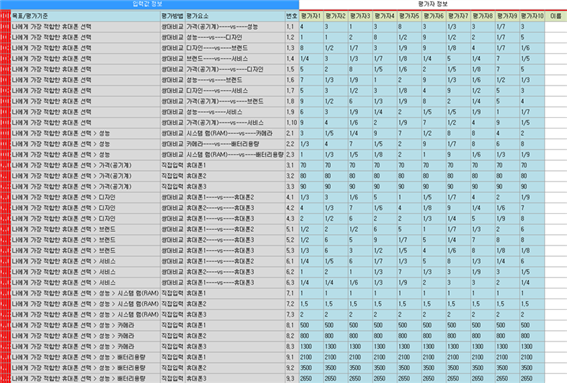Select the 평가자4 column header
The image size is (567, 383).
coord(385,16)
